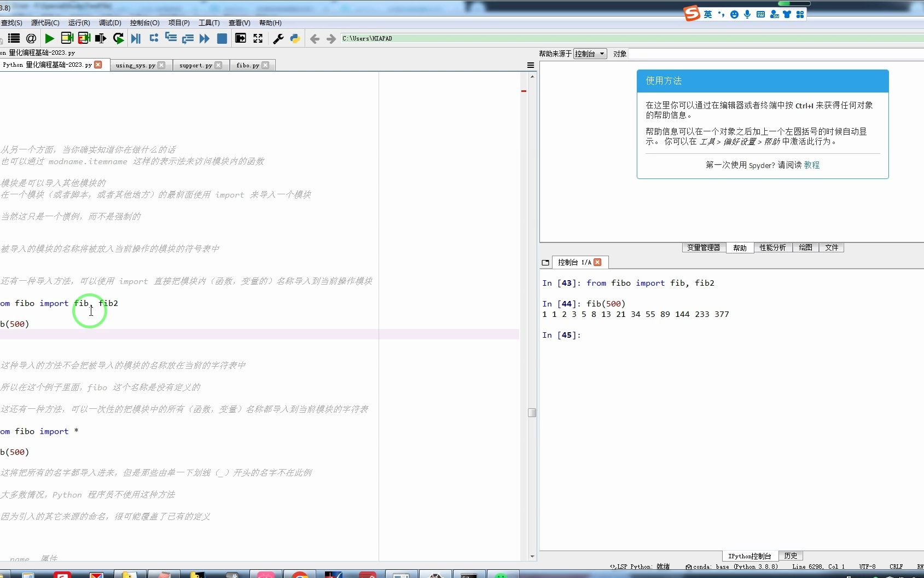Switch to the 文件 tab

[x=832, y=247]
